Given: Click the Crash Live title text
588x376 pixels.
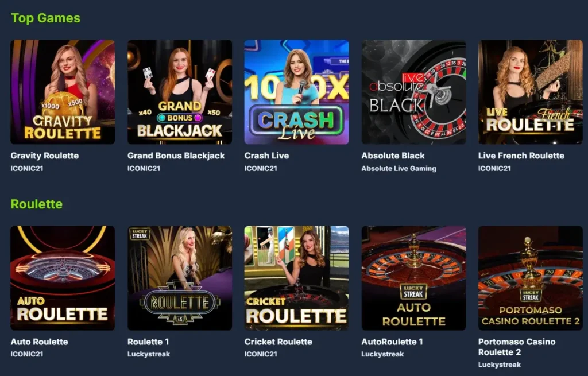Looking at the screenshot, I should click(266, 156).
